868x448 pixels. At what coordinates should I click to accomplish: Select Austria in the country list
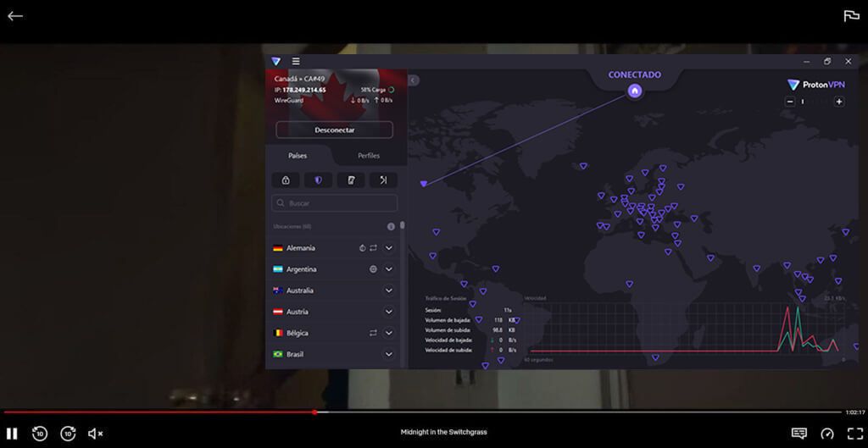click(x=298, y=312)
